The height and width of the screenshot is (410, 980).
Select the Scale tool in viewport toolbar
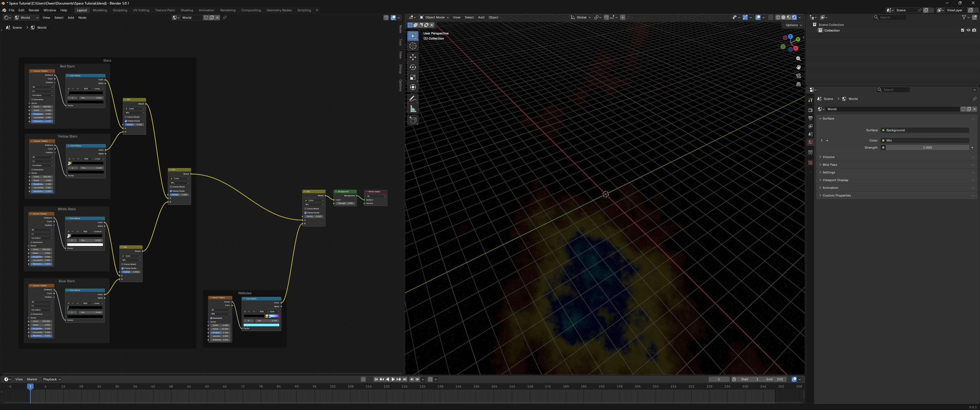tap(413, 77)
